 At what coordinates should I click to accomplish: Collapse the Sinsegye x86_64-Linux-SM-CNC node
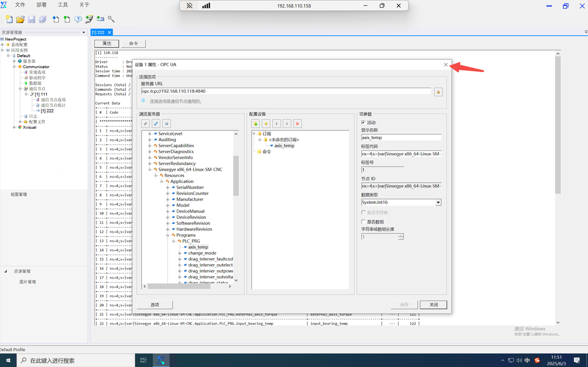tap(150, 169)
